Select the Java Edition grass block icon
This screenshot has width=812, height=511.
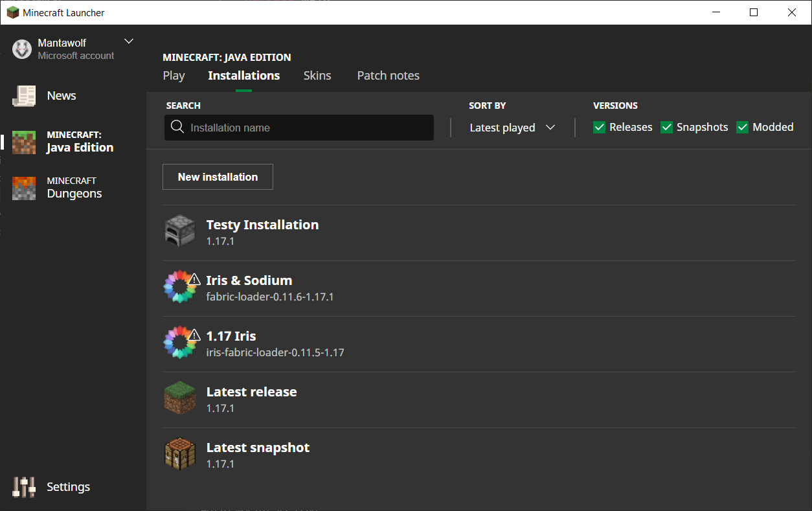24,142
